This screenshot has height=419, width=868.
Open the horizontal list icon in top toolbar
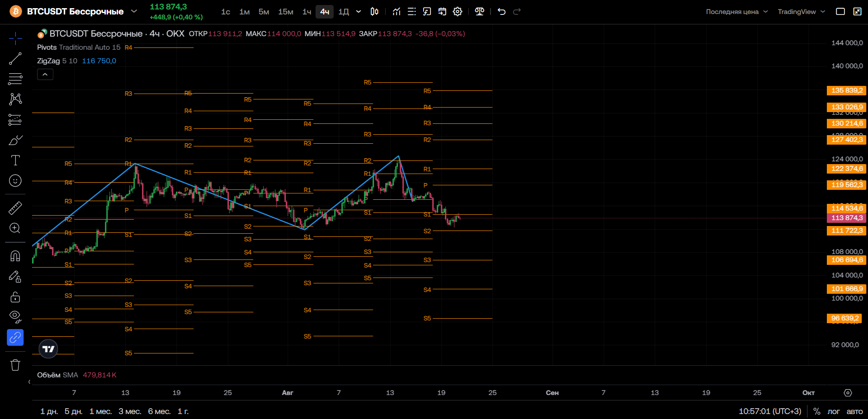click(412, 12)
